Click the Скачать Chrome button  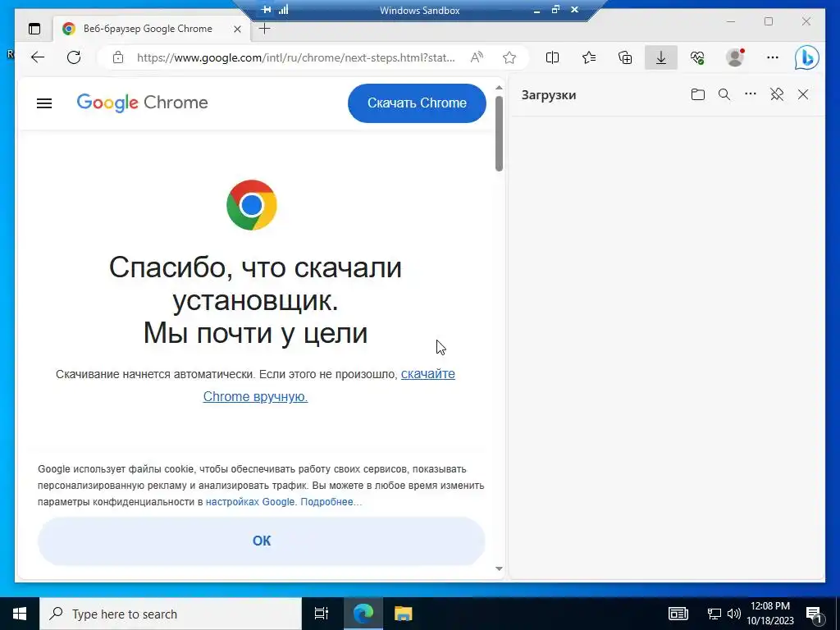pyautogui.click(x=417, y=103)
